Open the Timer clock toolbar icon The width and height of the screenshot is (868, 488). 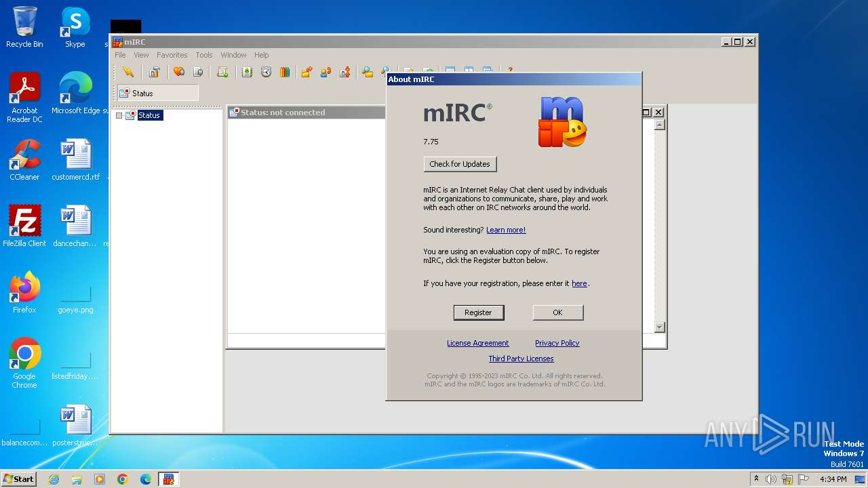tap(266, 72)
